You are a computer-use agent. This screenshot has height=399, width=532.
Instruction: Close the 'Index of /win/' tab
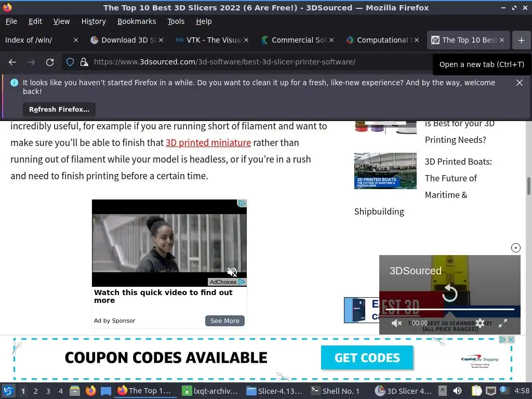point(76,40)
